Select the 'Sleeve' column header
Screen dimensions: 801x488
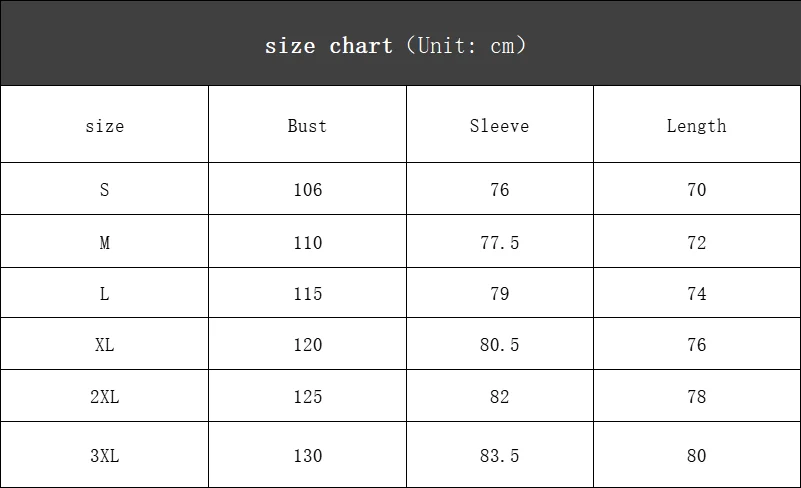[499, 126]
